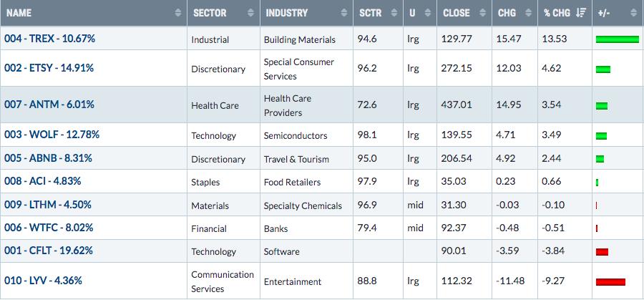Sort by U column arrow icon
This screenshot has width=644, height=300.
point(428,13)
